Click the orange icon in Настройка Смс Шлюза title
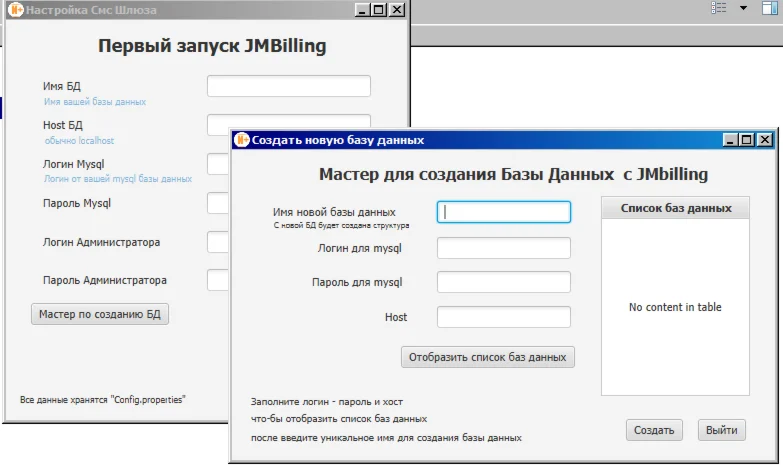Screen dimensions: 783x465 (x=15, y=9)
